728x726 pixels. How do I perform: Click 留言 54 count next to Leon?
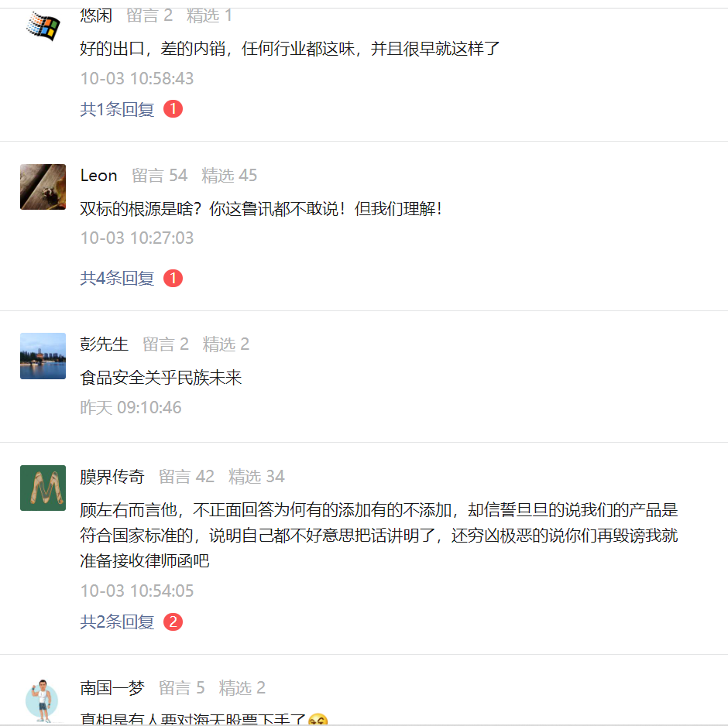[160, 176]
